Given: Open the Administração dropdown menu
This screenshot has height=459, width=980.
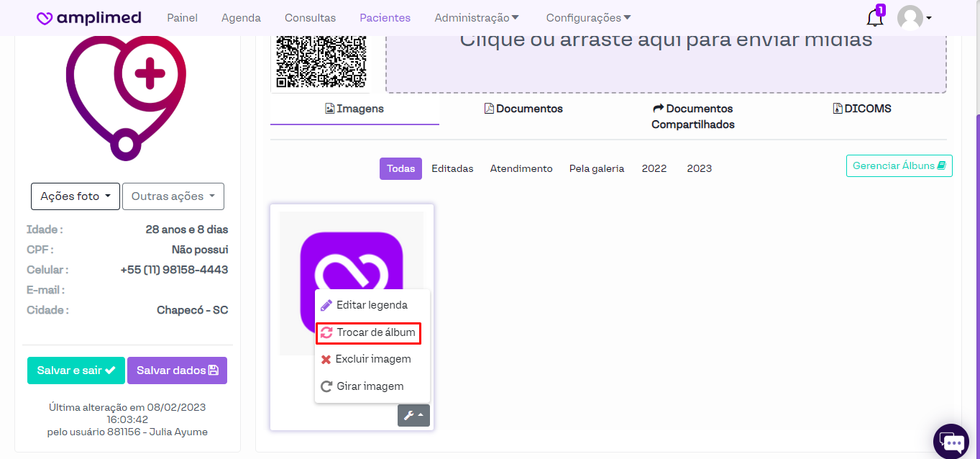Looking at the screenshot, I should coord(477,18).
